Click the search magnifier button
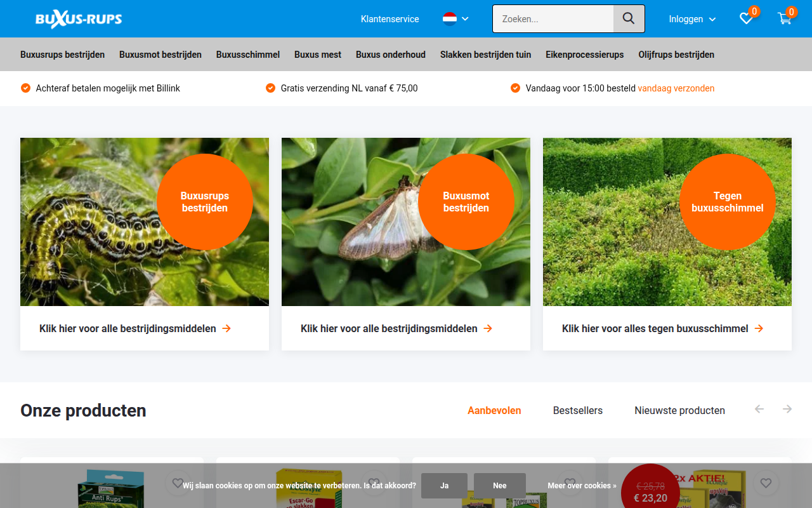The width and height of the screenshot is (812, 508). pos(629,18)
